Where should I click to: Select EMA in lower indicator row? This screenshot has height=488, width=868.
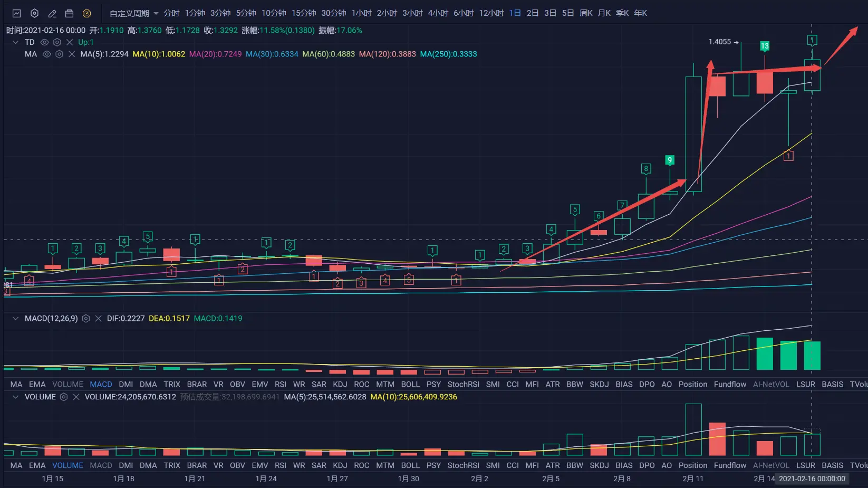pos(37,465)
